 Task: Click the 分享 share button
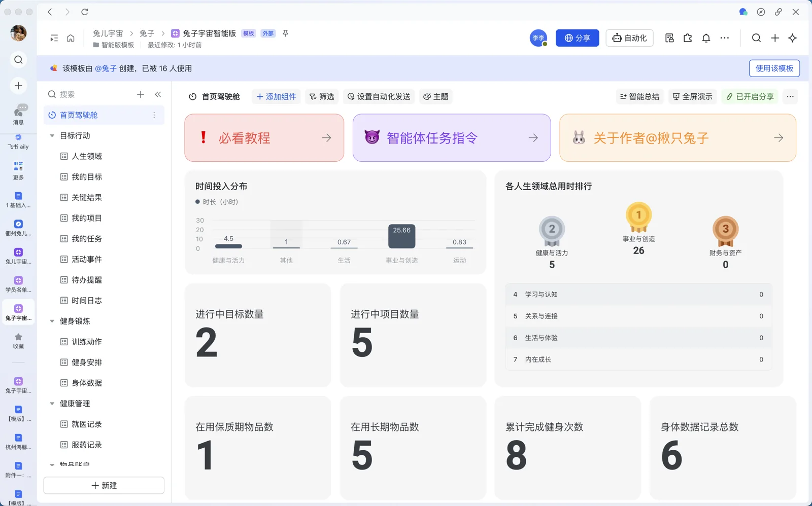coord(577,38)
